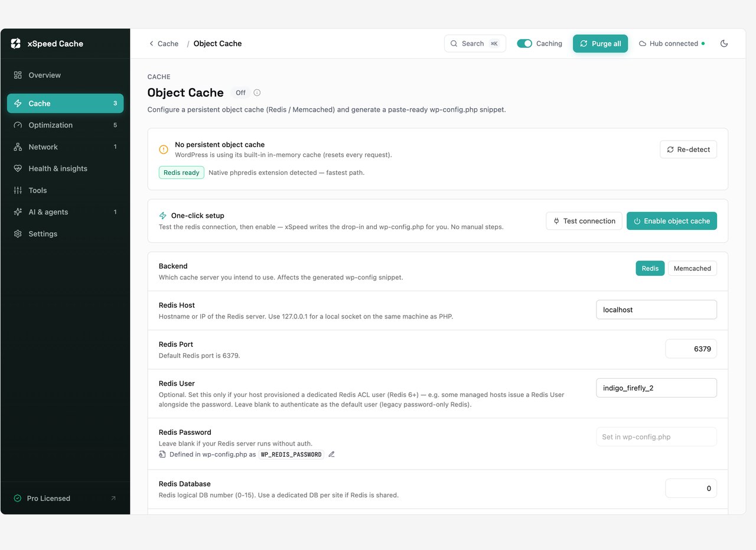Open the Search box

tap(475, 44)
